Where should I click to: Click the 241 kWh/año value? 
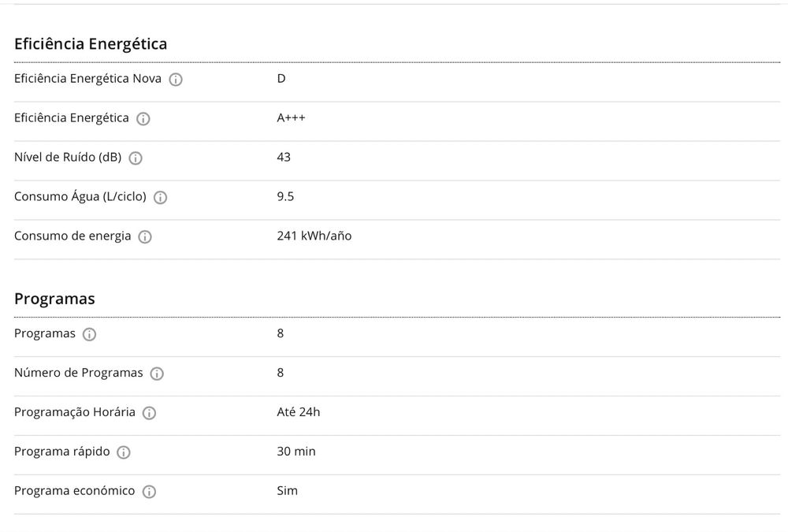(x=314, y=236)
